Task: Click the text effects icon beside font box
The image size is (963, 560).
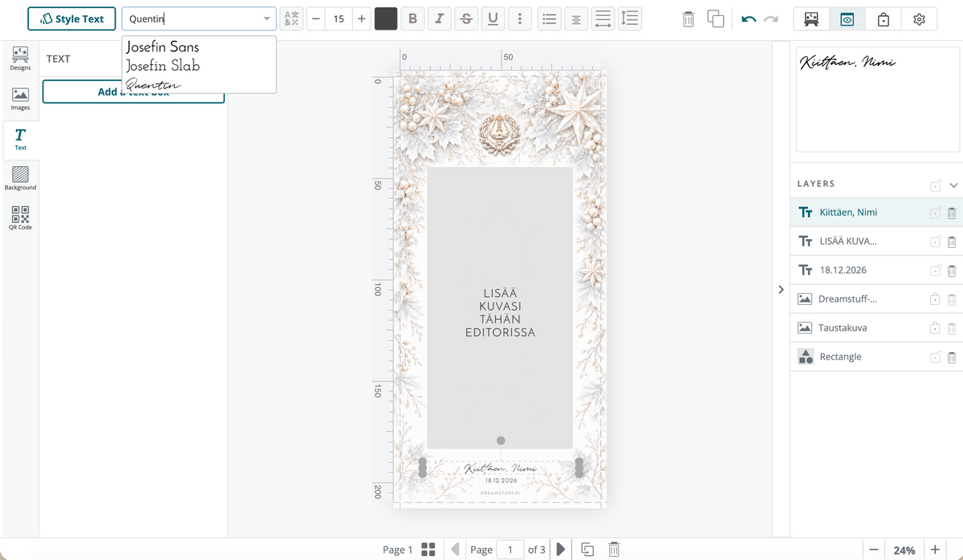Action: (291, 18)
